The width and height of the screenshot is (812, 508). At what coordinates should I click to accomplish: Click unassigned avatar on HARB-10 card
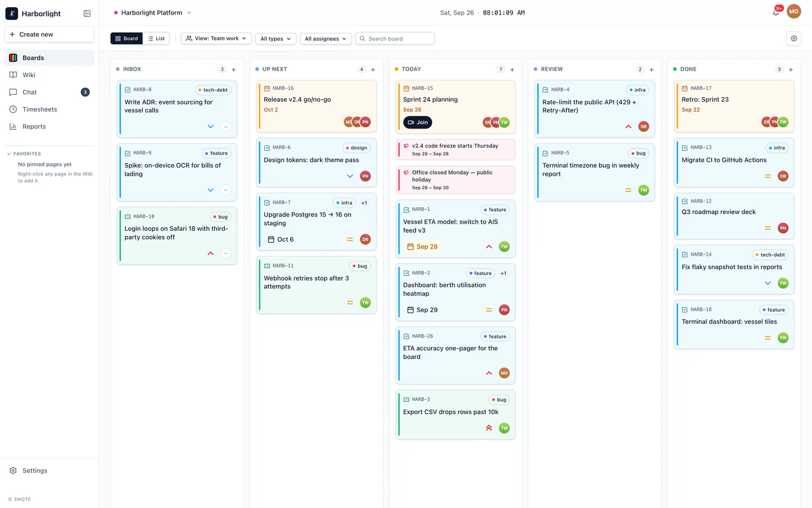(x=226, y=253)
